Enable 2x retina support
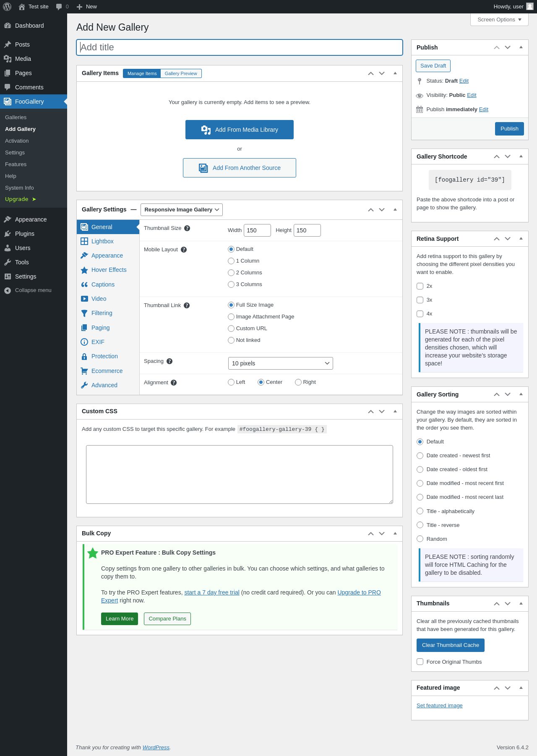The width and height of the screenshot is (537, 756). (420, 286)
